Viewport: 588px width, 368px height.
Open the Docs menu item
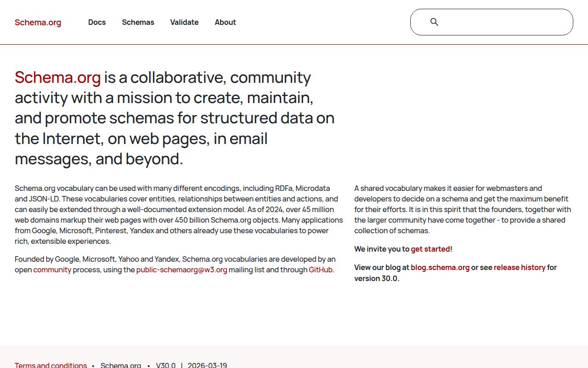pos(97,22)
